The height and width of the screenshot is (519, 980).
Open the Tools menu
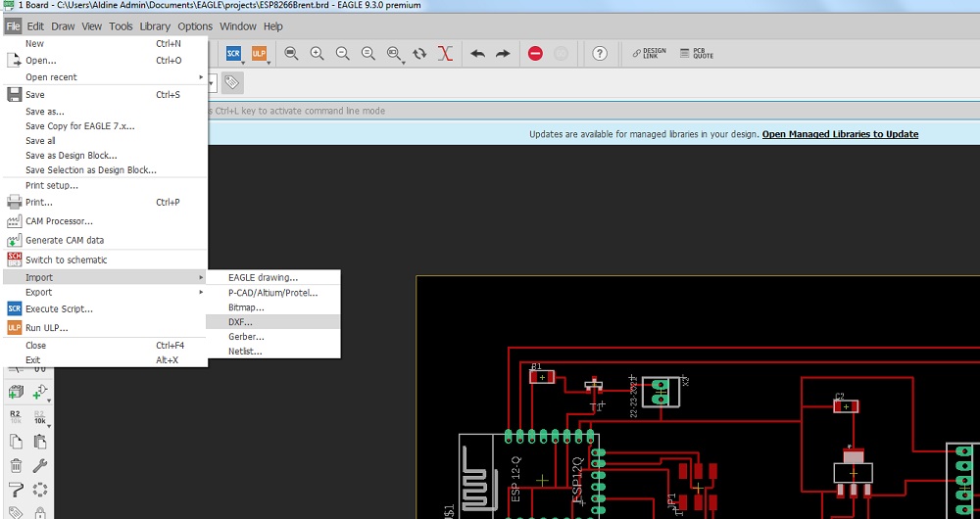(x=121, y=26)
